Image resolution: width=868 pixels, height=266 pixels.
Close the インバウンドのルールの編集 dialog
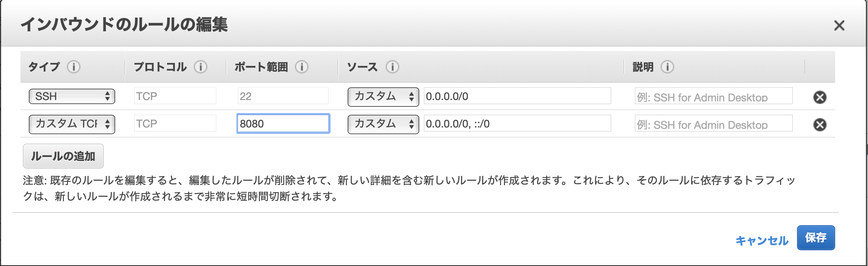pos(839,26)
